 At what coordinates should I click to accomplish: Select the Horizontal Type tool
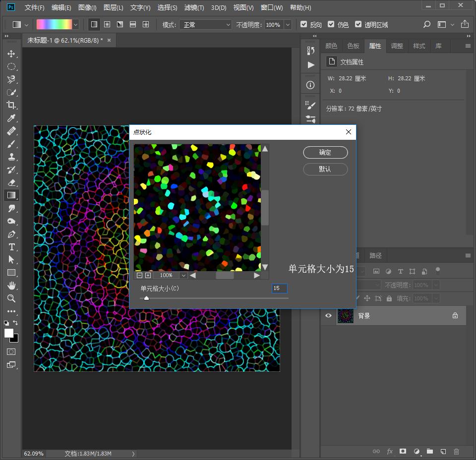point(11,247)
